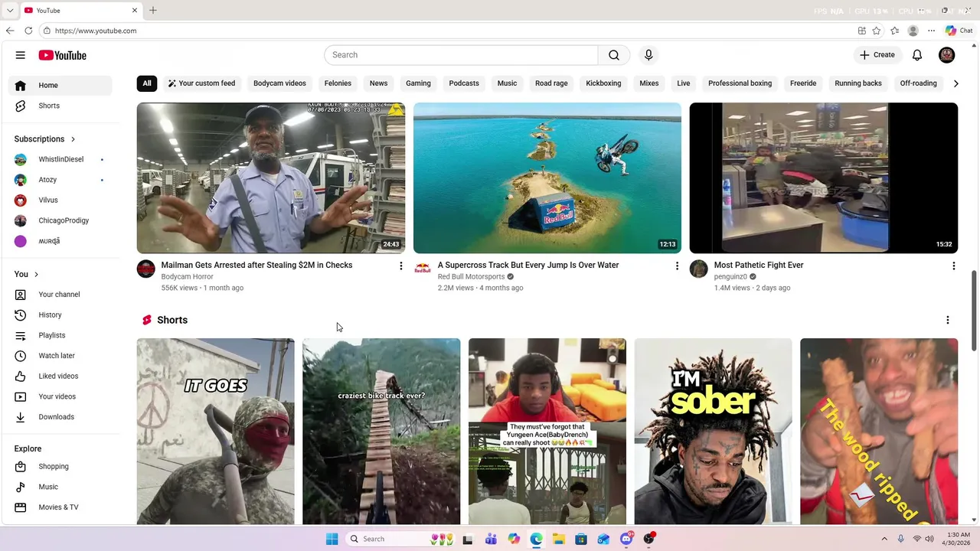Open Music under Explore
The height and width of the screenshot is (551, 980).
click(x=60, y=487)
